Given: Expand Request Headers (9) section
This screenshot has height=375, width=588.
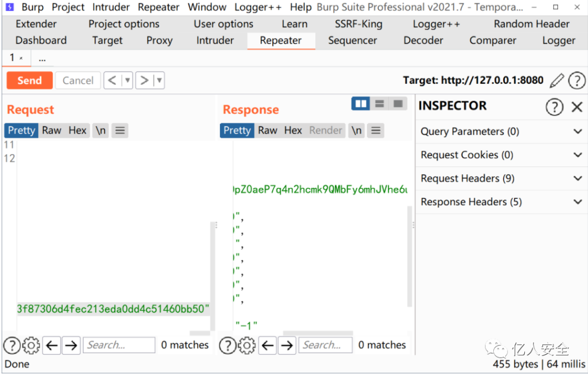Looking at the screenshot, I should (x=502, y=179).
